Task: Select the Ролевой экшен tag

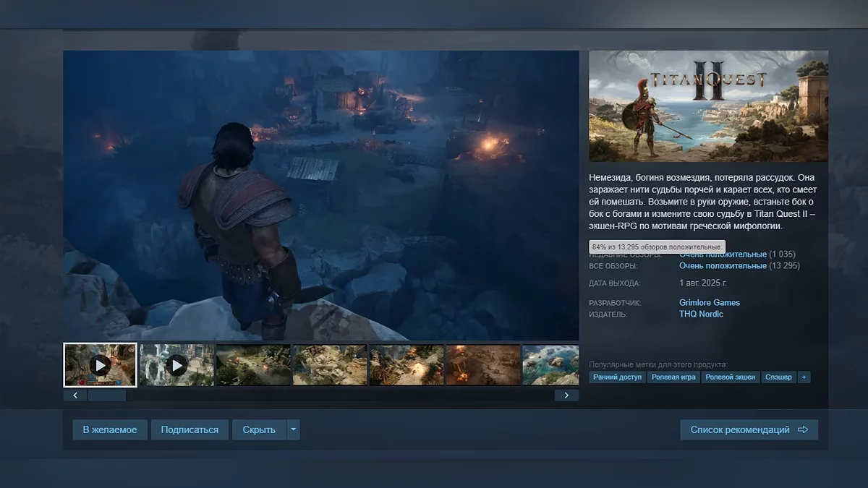Action: pyautogui.click(x=731, y=377)
